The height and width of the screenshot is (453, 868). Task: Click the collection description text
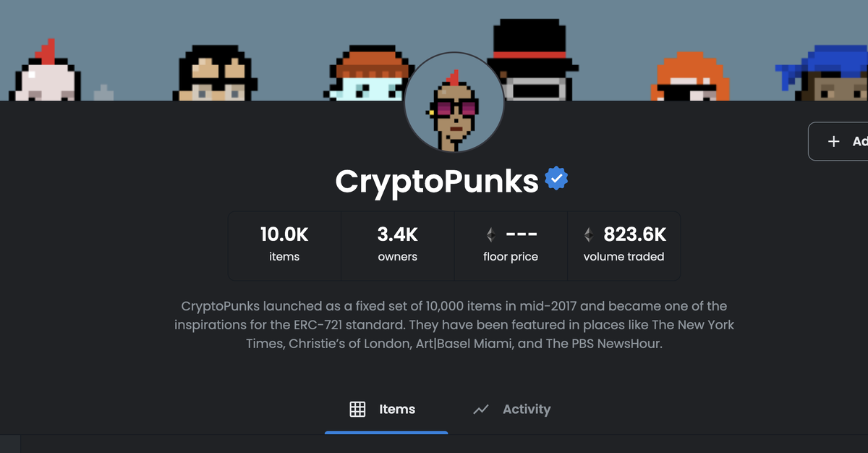(x=454, y=324)
